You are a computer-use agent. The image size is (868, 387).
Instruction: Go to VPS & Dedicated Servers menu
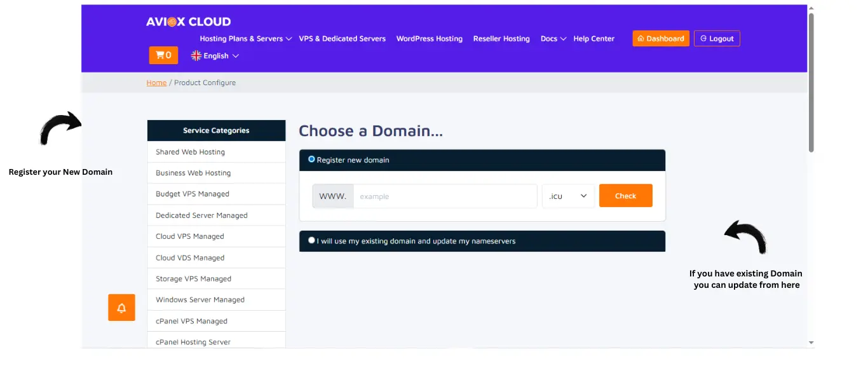[342, 39]
